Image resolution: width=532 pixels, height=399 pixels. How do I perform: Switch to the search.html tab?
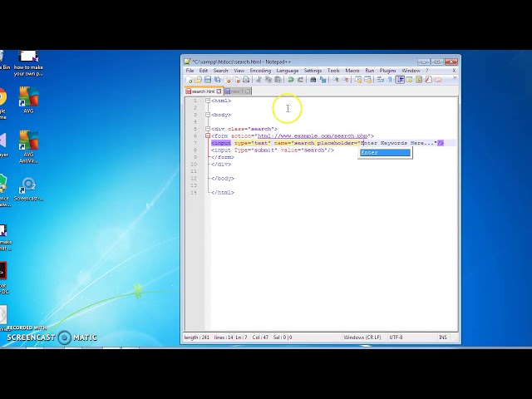coord(203,91)
